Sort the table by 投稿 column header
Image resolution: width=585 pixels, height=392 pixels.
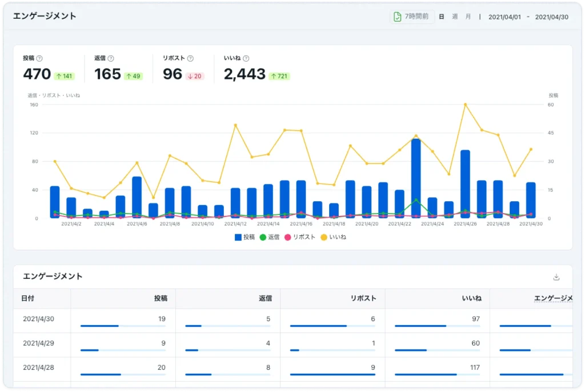(x=161, y=298)
